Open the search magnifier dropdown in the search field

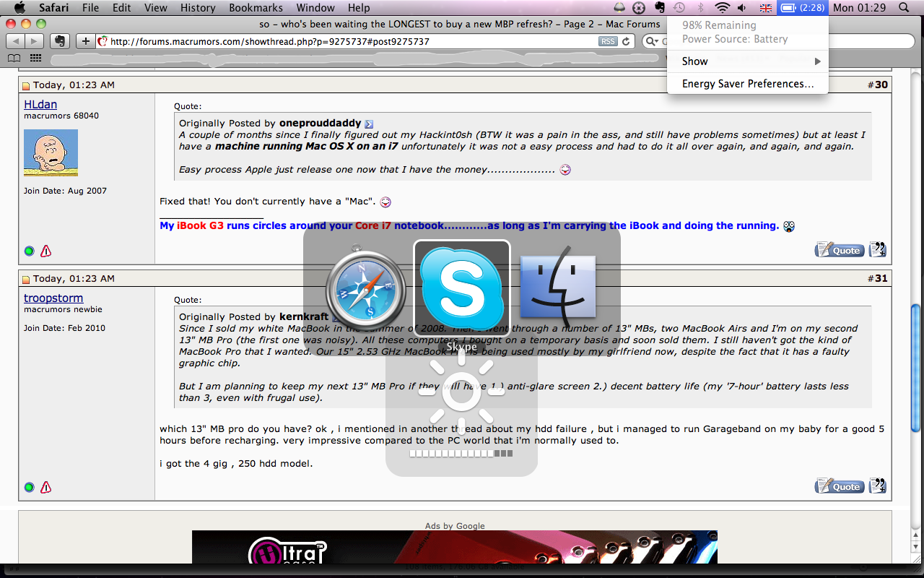[653, 41]
